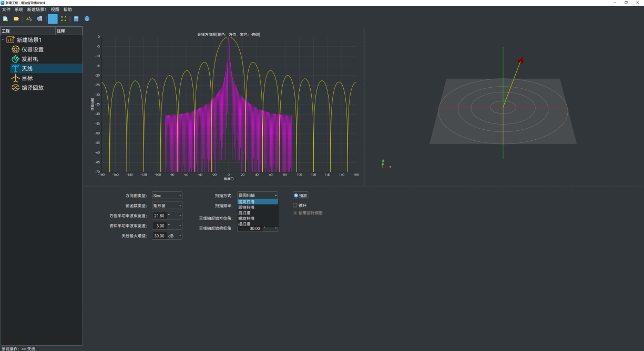Click the open folder toolbar icon

point(16,19)
